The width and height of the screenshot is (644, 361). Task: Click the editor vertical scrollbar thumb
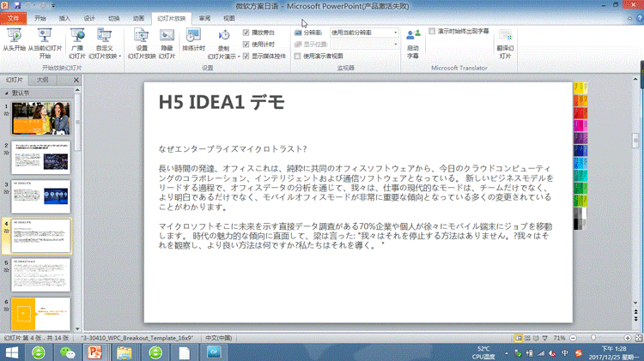click(635, 141)
